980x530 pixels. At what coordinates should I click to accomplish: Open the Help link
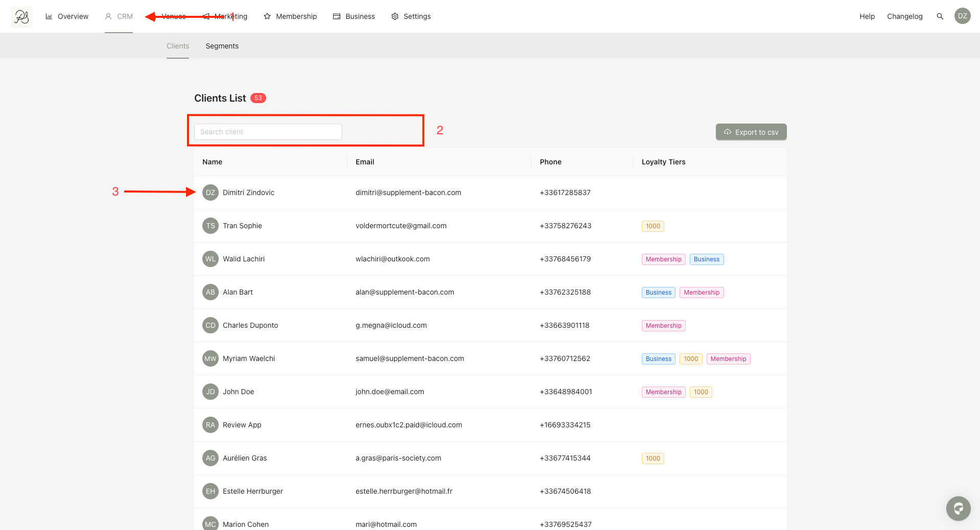(x=867, y=16)
